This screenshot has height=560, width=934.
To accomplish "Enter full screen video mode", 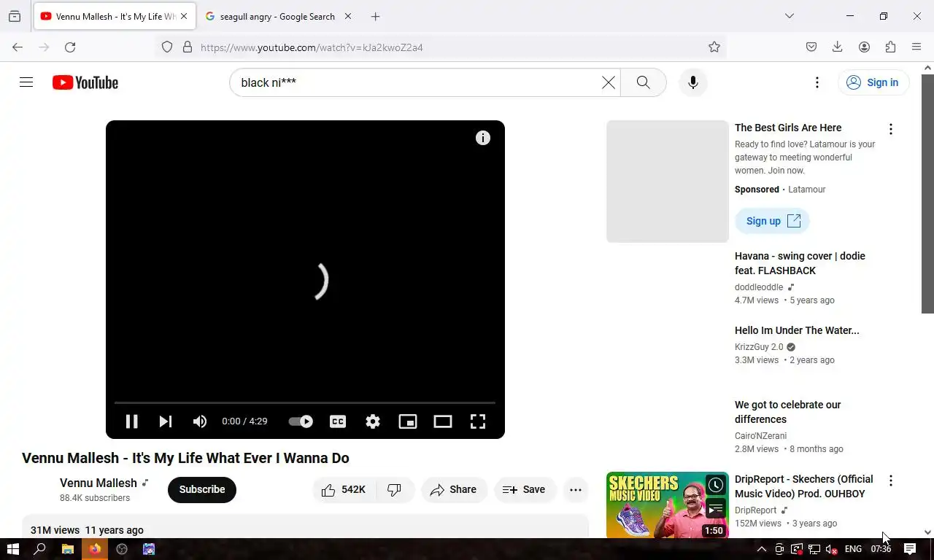I will point(478,421).
